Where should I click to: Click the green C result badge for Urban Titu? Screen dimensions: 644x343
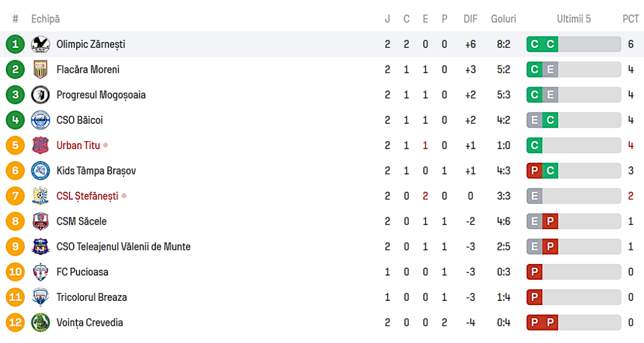534,146
